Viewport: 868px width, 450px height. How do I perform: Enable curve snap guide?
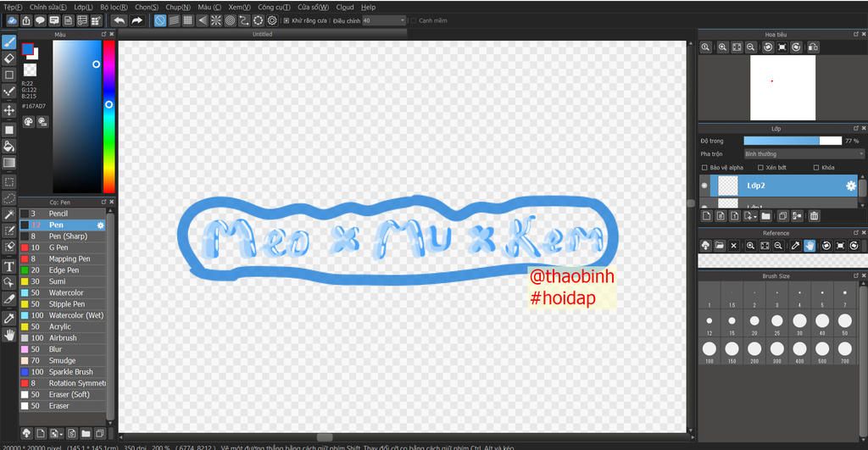click(244, 20)
